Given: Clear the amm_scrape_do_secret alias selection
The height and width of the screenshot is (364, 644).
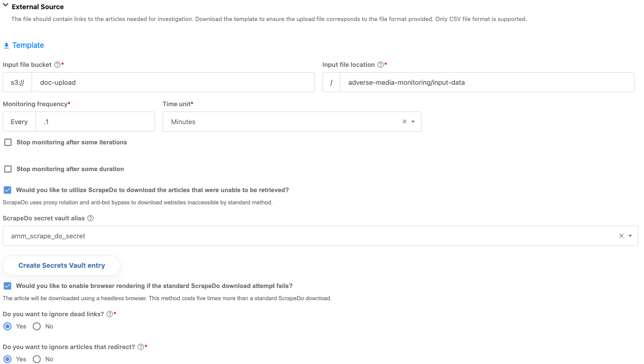Looking at the screenshot, I should click(x=621, y=236).
